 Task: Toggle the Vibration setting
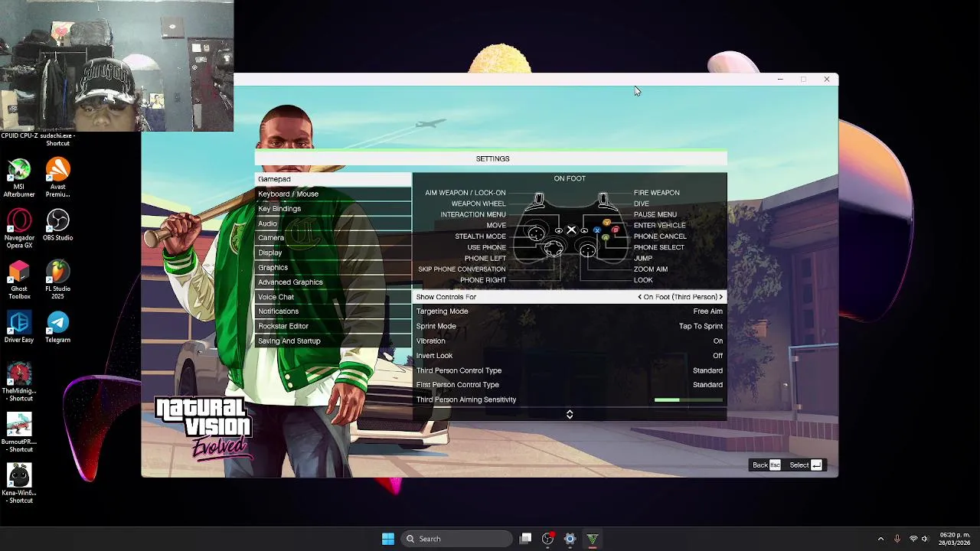(570, 341)
